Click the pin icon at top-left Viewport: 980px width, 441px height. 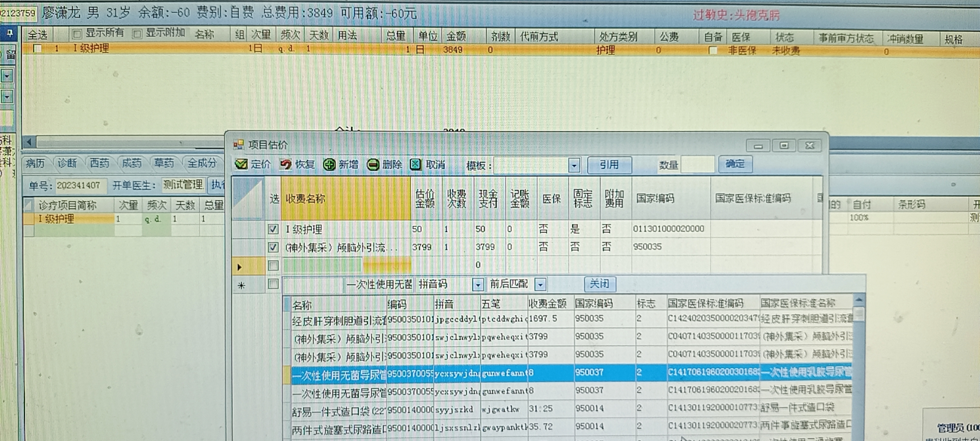[9, 33]
